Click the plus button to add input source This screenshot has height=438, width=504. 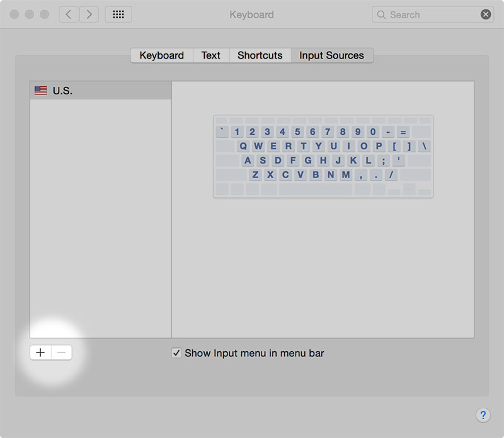[x=40, y=352]
